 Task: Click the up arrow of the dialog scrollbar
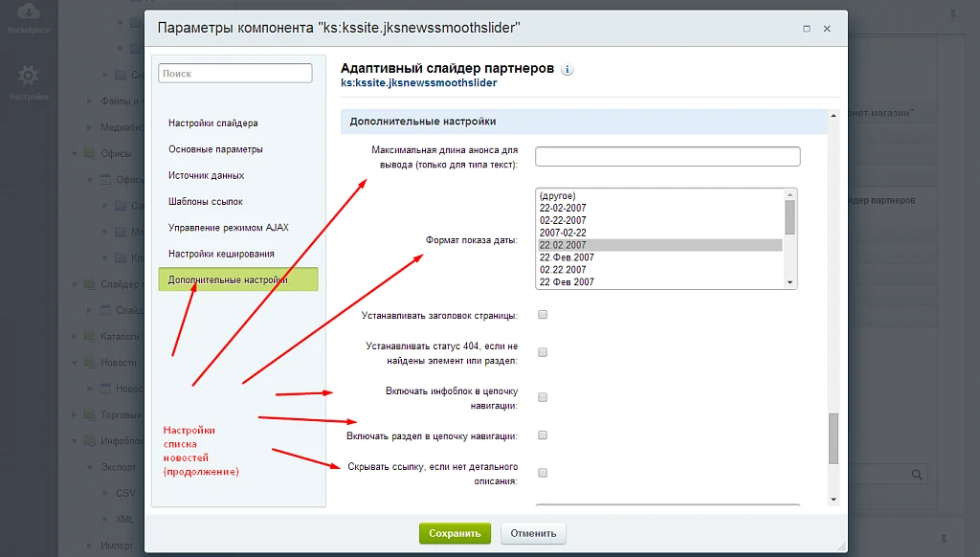tap(834, 116)
